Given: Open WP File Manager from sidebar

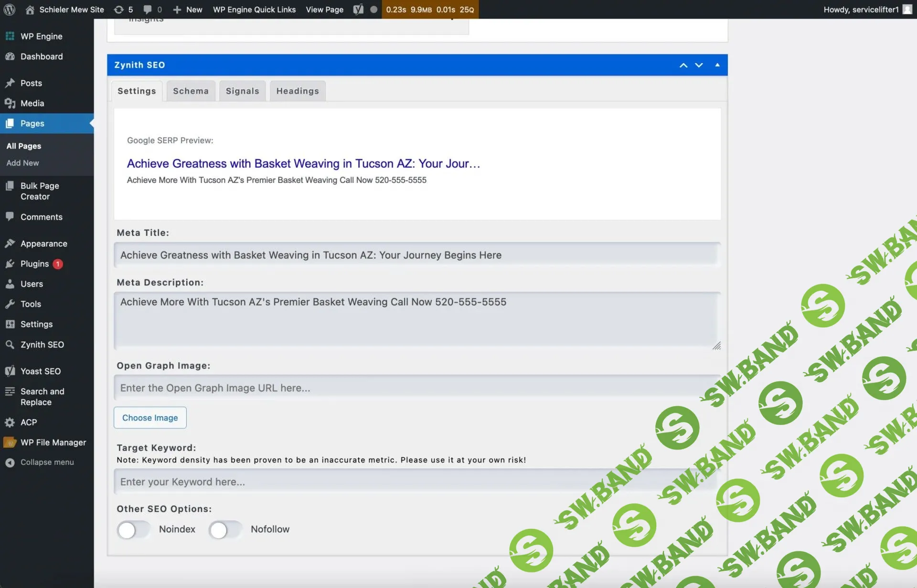Looking at the screenshot, I should (53, 442).
